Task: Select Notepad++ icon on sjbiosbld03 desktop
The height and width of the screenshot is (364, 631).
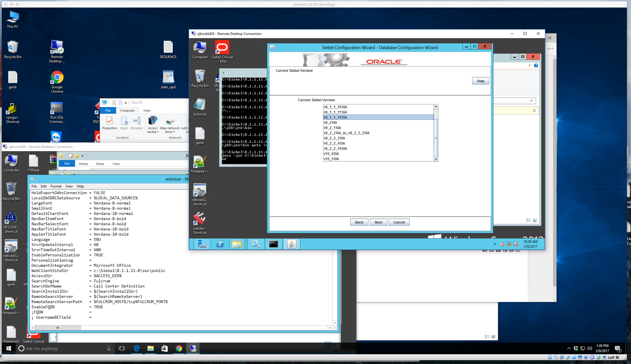Action: pos(200,164)
